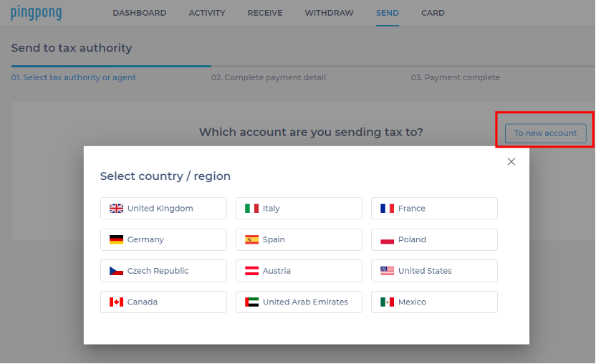
Task: Close the Select country dialog
Action: pos(511,162)
